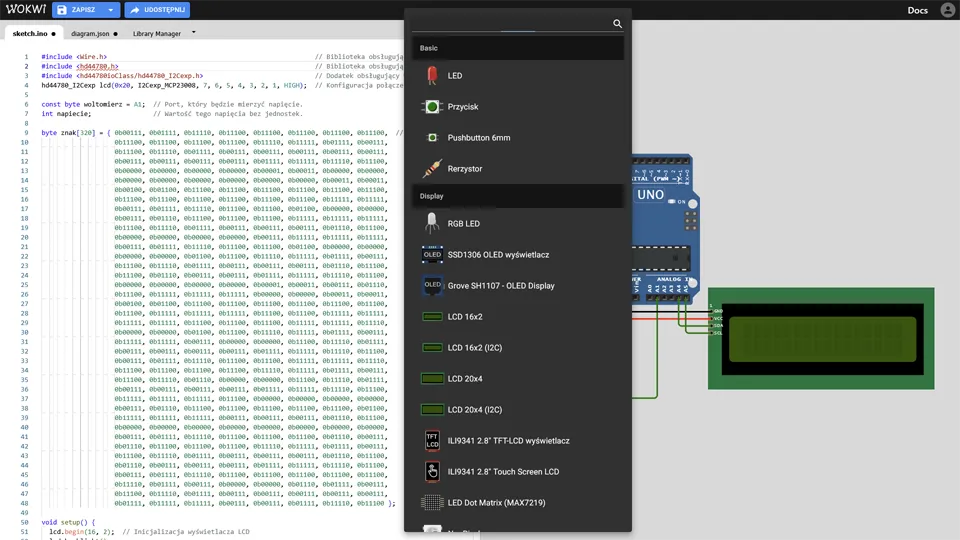960x540 pixels.
Task: Click the Zapisz save button
Action: pyautogui.click(x=78, y=10)
